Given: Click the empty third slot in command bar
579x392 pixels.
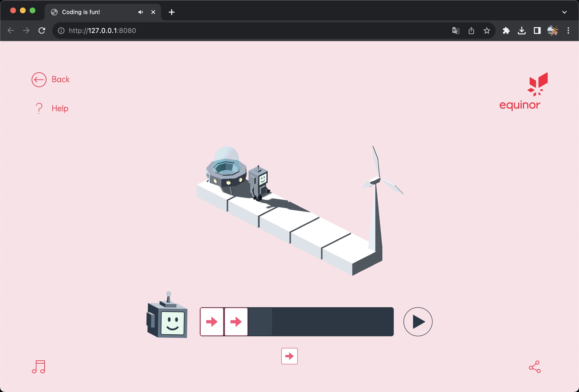Looking at the screenshot, I should coord(260,321).
